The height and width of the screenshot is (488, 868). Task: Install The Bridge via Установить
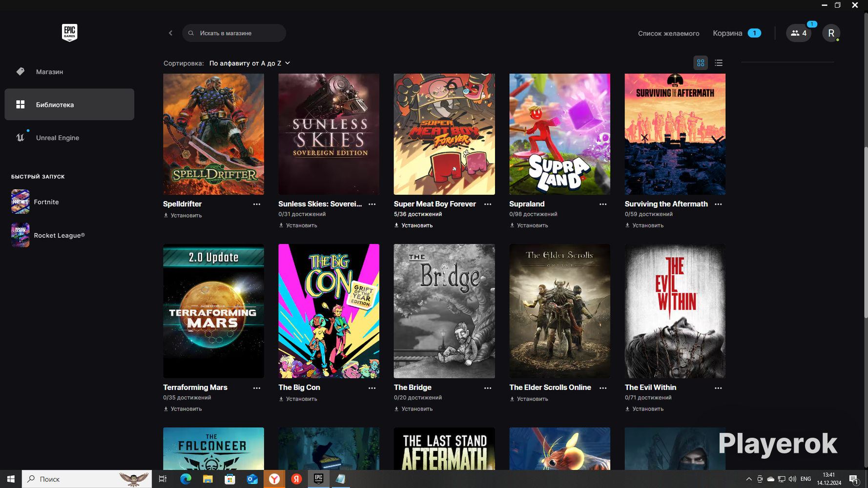413,409
